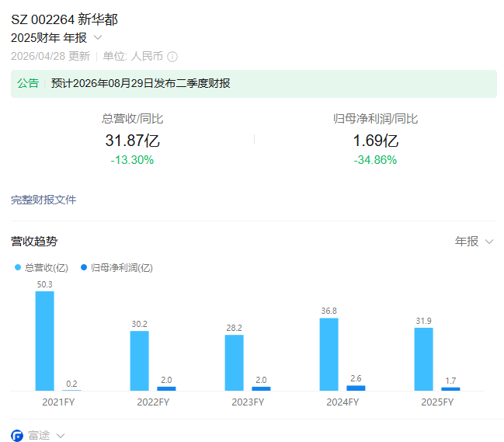This screenshot has height=442, width=504.
Task: Open the 预计2026年08月29日发布二季度财报 announcement
Action: (x=141, y=84)
